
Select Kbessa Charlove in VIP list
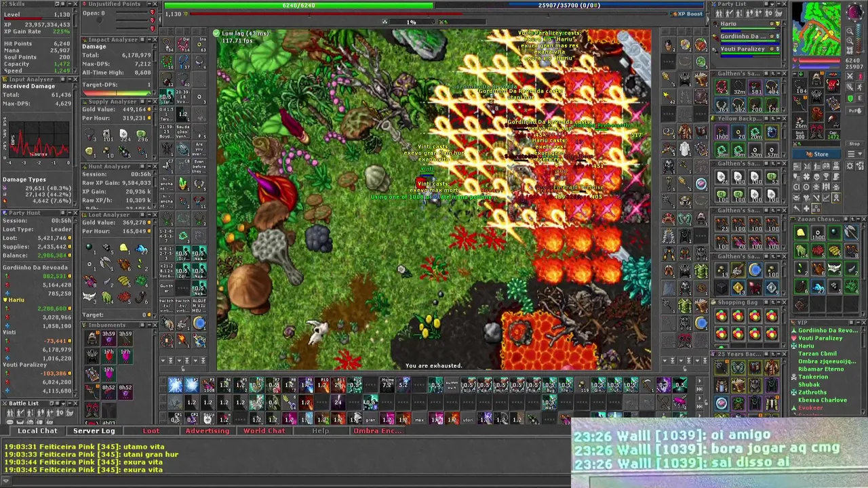pyautogui.click(x=823, y=400)
